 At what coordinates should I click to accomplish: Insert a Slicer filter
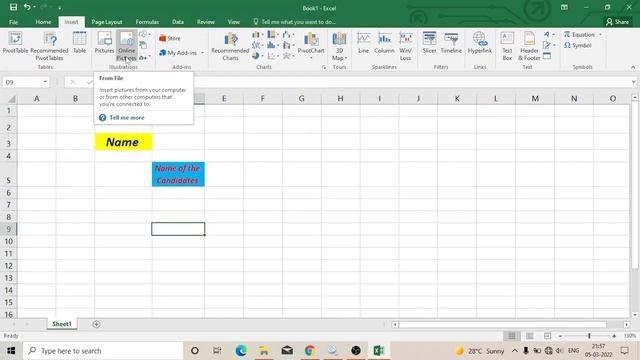[x=429, y=42]
